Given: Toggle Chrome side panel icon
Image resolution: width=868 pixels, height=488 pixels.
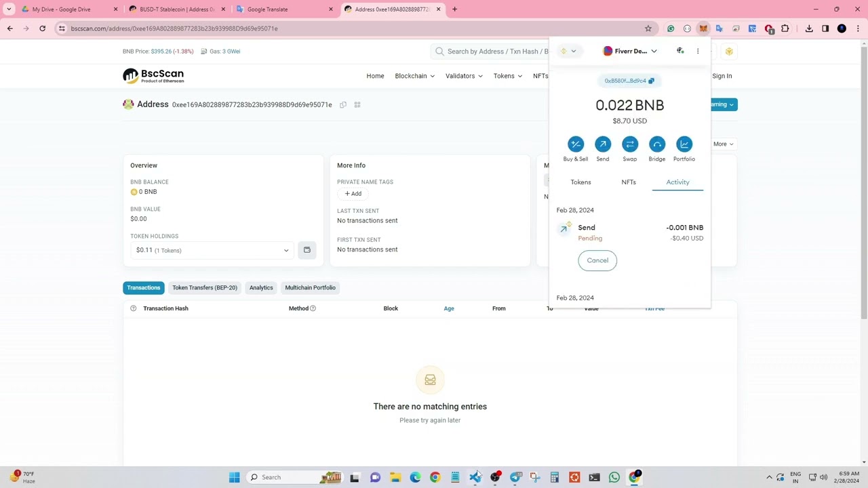Looking at the screenshot, I should click(x=825, y=28).
